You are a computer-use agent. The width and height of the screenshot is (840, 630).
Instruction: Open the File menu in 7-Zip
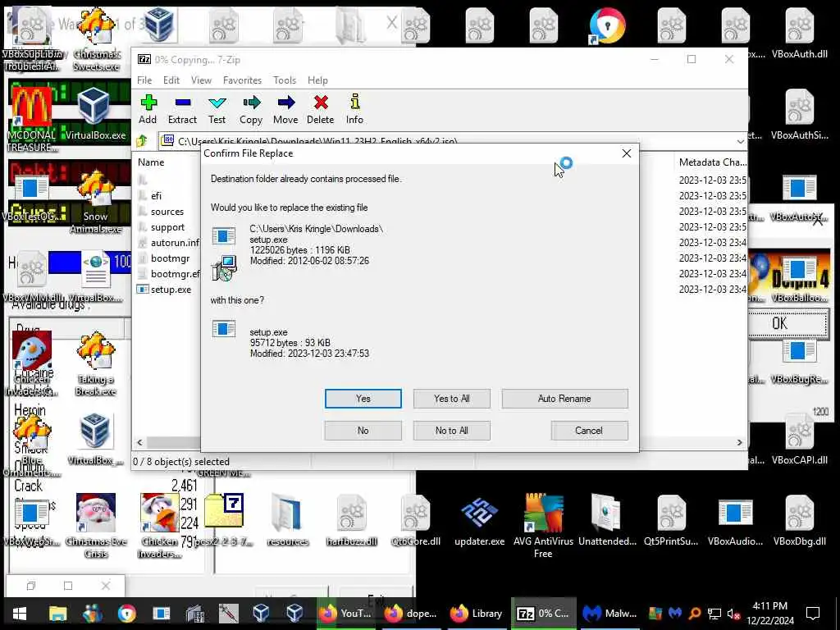pyautogui.click(x=144, y=80)
